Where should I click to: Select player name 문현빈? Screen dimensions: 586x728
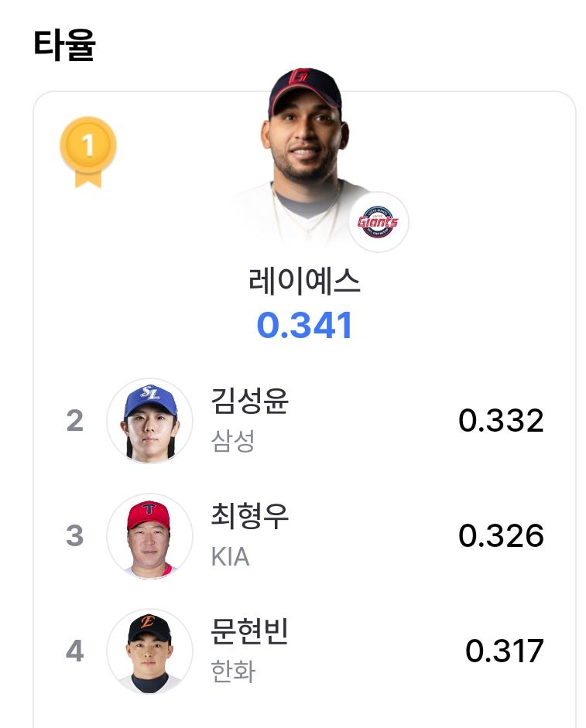tap(249, 631)
